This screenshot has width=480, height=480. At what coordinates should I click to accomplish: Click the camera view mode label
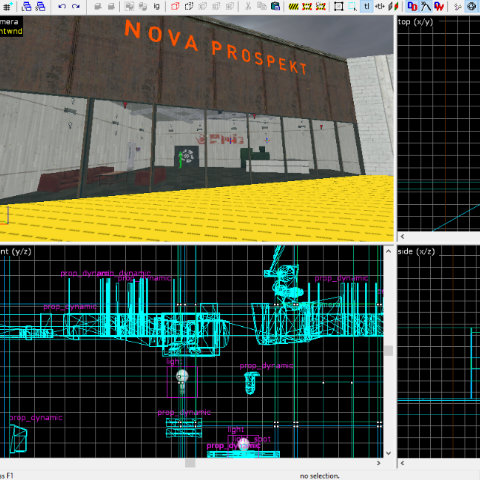point(9,22)
